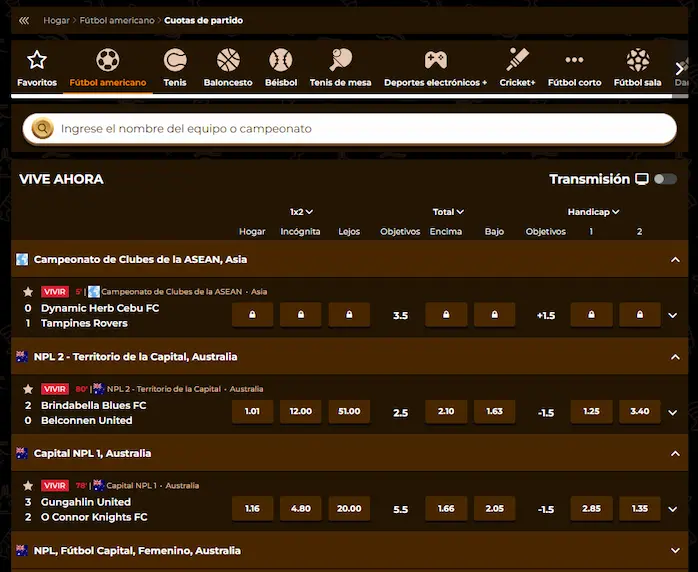The width and height of the screenshot is (698, 572).
Task: Click the Hogar breadcrumb link
Action: point(56,20)
